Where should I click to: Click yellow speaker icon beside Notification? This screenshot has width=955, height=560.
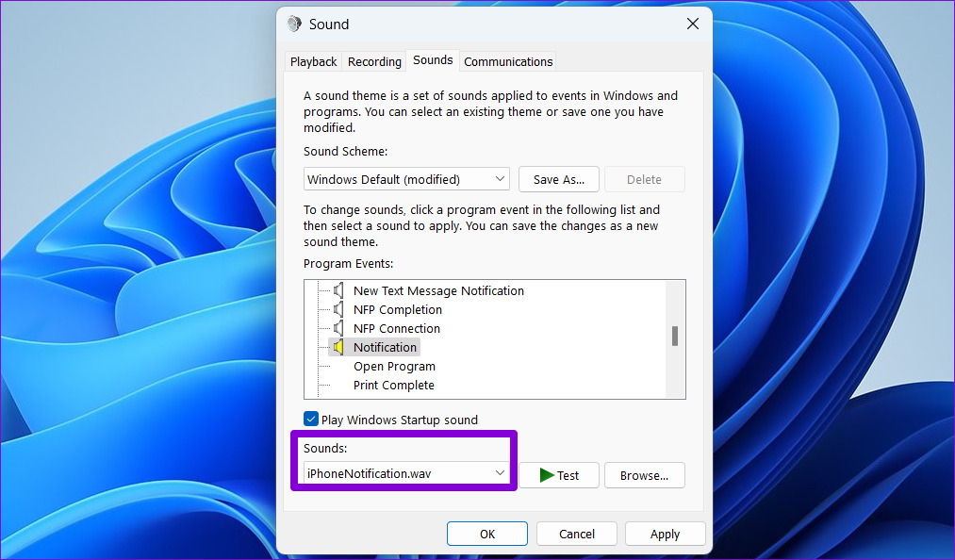pyautogui.click(x=338, y=347)
